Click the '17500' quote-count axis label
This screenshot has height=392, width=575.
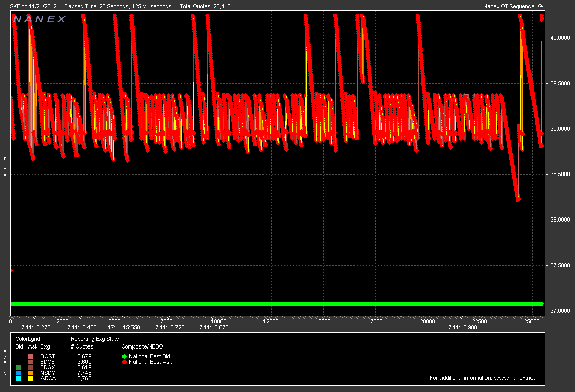click(375, 321)
